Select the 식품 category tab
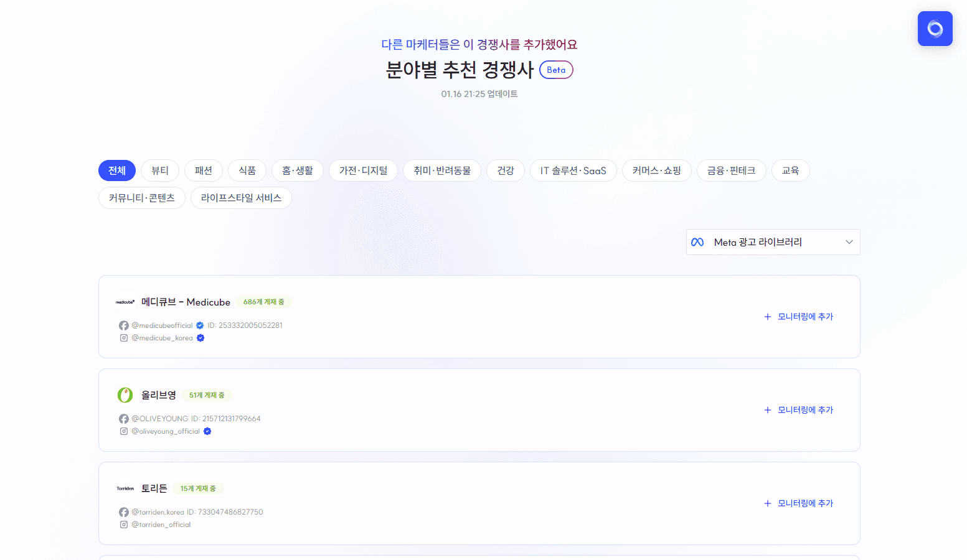 (247, 170)
